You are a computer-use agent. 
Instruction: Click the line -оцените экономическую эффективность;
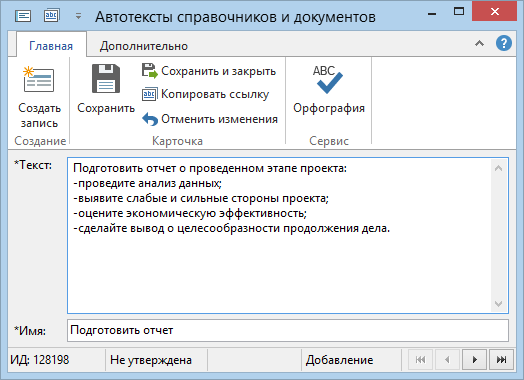coord(190,213)
